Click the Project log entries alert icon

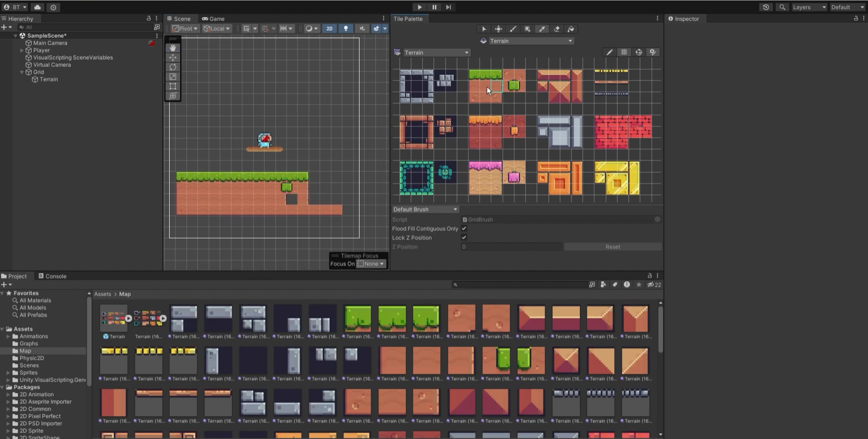[627, 285]
